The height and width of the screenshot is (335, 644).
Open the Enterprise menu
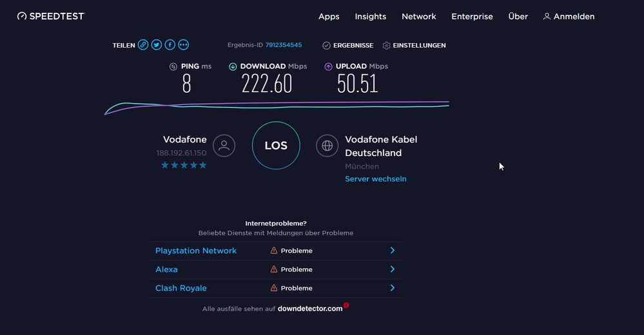pos(472,17)
